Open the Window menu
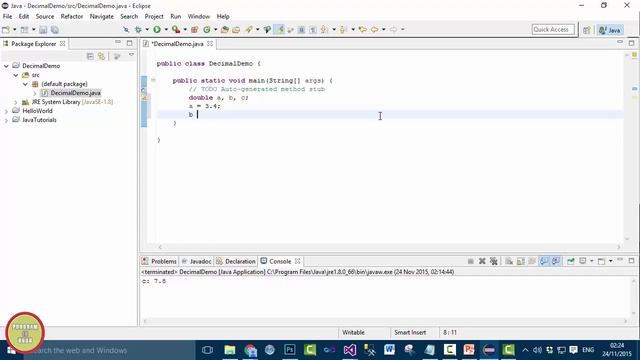640x360 pixels. pos(199,16)
